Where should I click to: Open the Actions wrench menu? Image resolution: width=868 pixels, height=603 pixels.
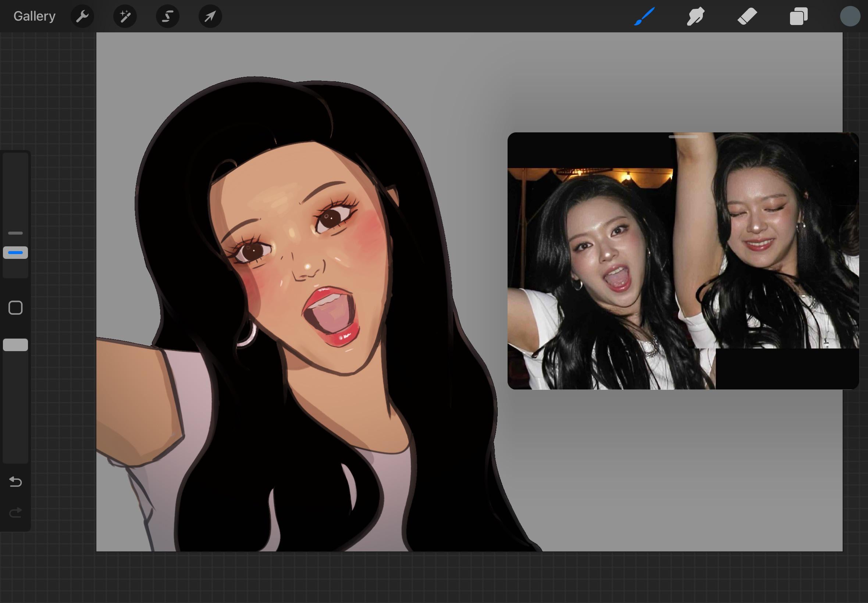pos(82,16)
